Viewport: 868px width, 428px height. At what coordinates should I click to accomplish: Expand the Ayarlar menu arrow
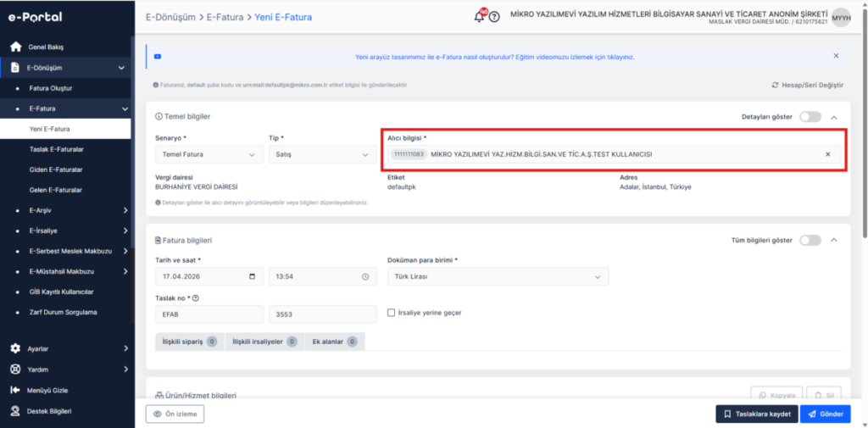tap(125, 349)
